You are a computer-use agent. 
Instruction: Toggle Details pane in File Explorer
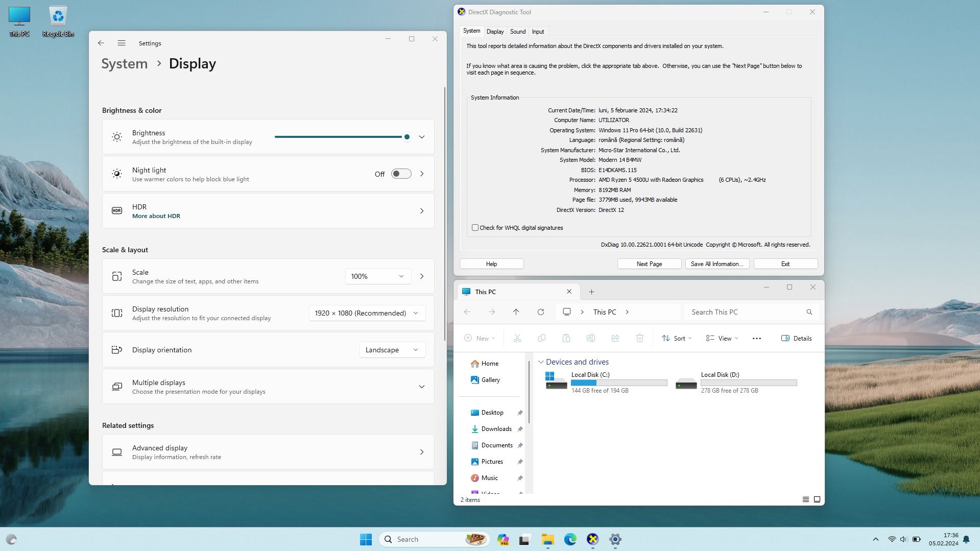[x=796, y=338]
